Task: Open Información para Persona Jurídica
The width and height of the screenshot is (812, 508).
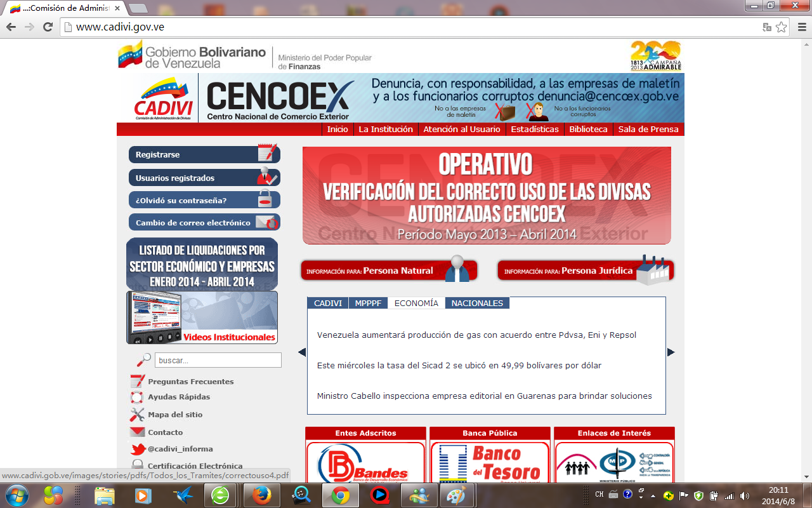Action: point(586,270)
